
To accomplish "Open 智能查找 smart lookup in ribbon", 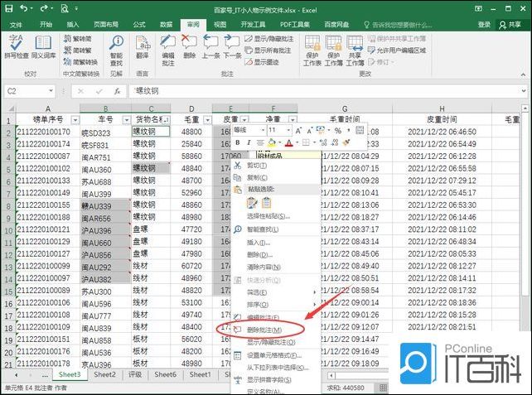I will click(116, 51).
